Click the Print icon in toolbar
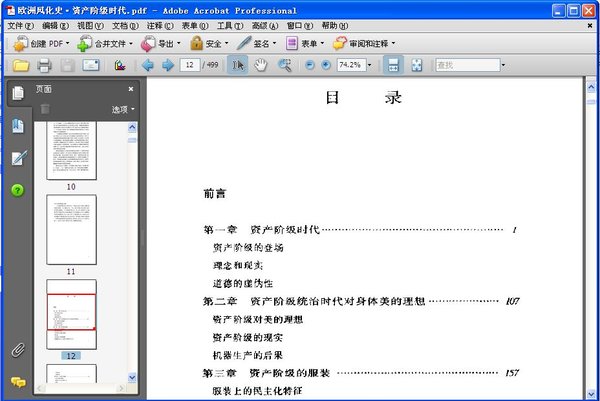This screenshot has height=401, width=600. tap(44, 65)
